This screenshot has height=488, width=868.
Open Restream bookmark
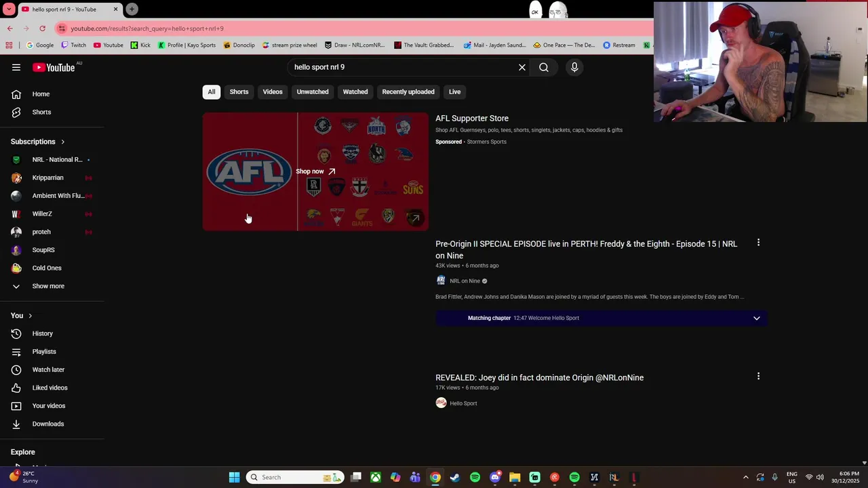[x=619, y=45]
